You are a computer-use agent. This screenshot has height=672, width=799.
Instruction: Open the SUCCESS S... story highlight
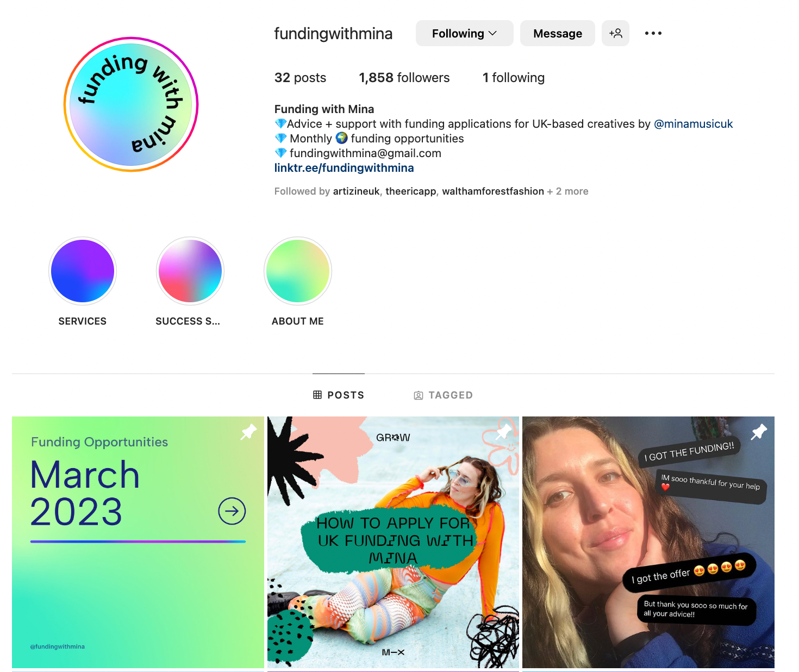coord(190,271)
